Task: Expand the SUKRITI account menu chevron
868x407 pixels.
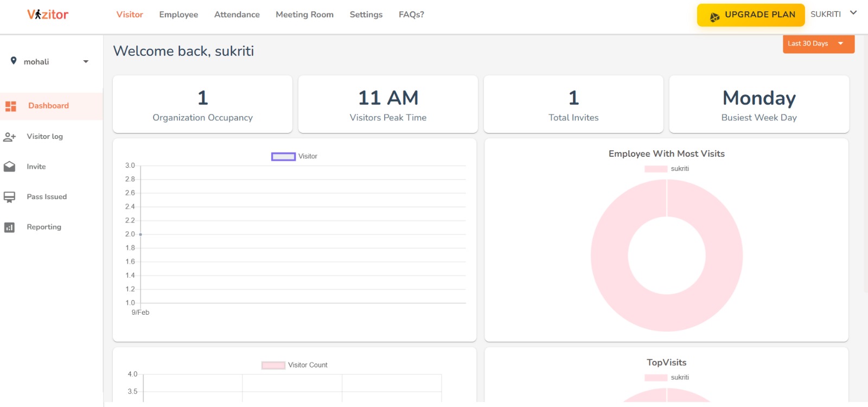Action: (x=853, y=12)
